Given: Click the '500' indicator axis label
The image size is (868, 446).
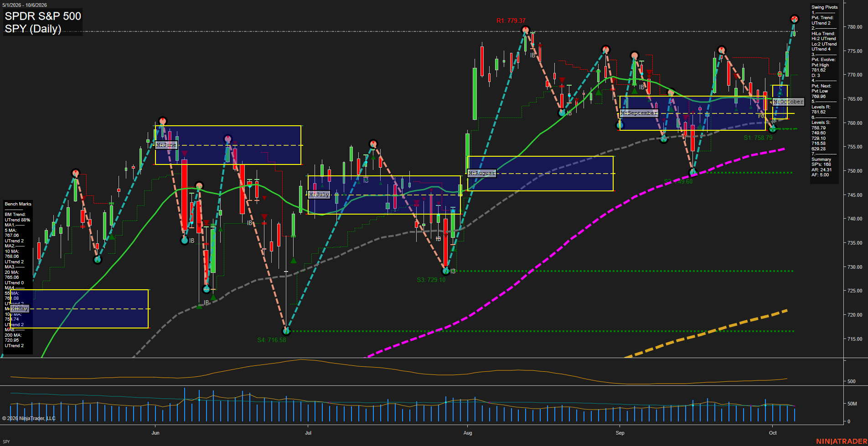Looking at the screenshot, I should [852, 381].
